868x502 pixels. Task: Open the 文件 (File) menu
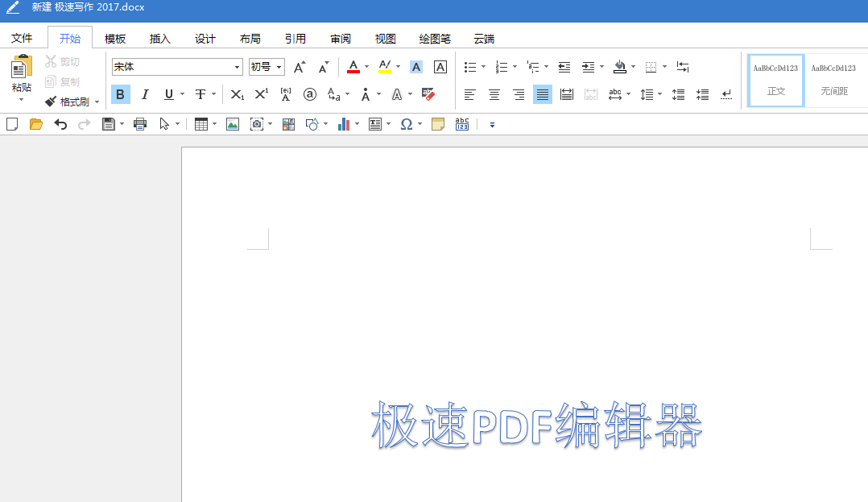[x=22, y=38]
